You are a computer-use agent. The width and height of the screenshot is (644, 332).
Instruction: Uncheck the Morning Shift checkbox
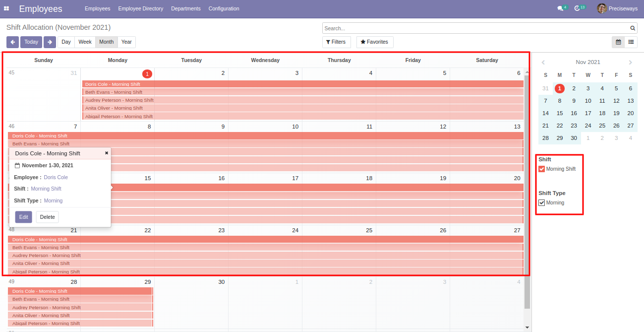click(542, 169)
